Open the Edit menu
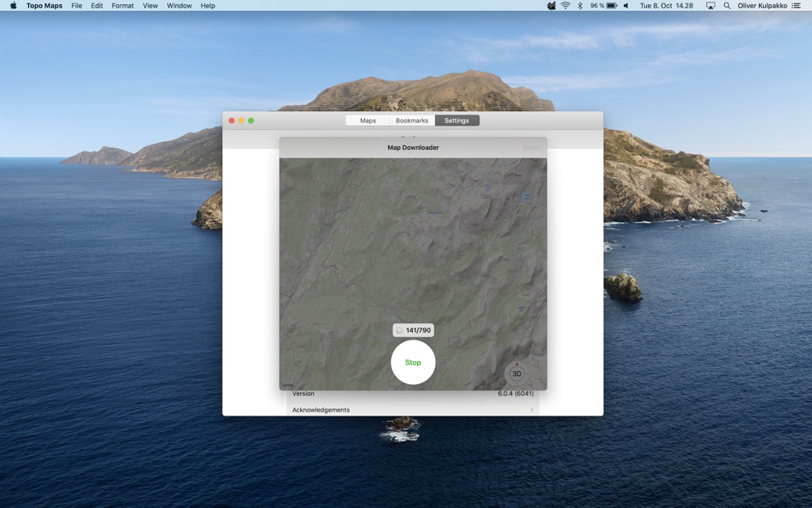 pos(97,6)
